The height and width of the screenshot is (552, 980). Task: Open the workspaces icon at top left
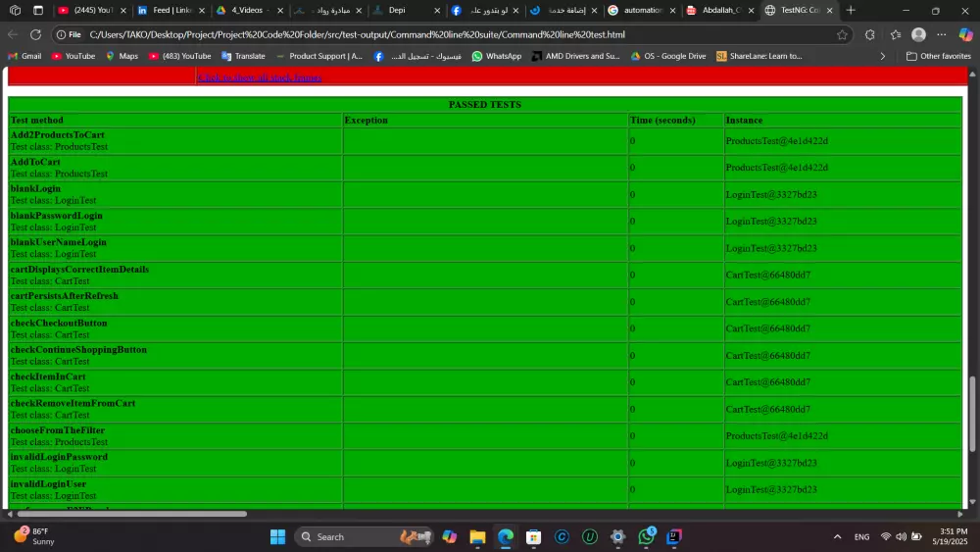(x=15, y=10)
